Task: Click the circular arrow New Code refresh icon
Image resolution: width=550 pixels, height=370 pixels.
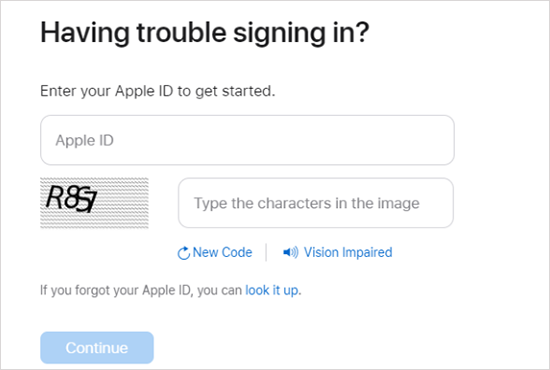Action: (x=183, y=253)
